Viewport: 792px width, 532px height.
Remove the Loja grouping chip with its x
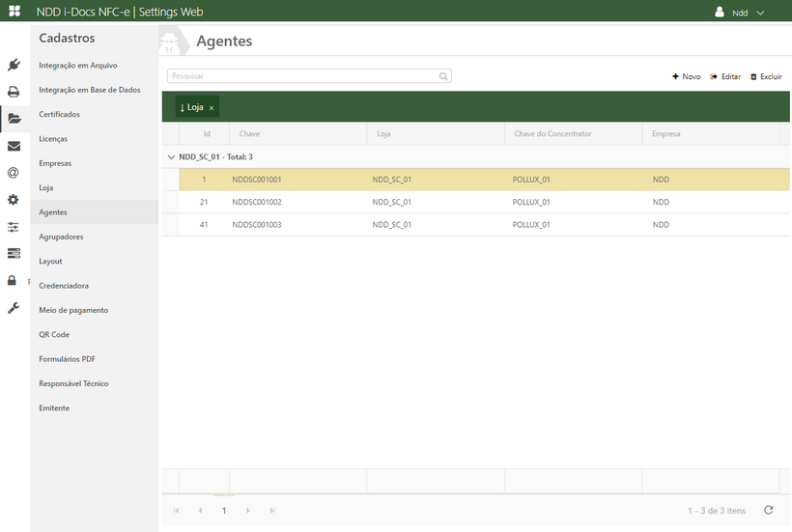point(212,108)
